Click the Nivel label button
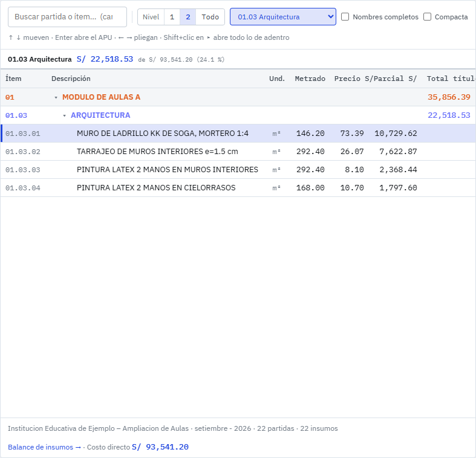The width and height of the screenshot is (476, 458). point(151,17)
